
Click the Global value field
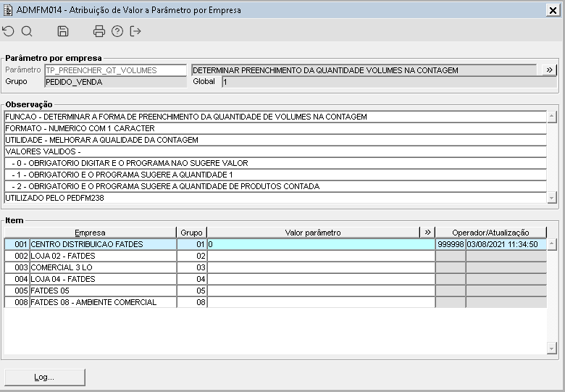coord(390,82)
